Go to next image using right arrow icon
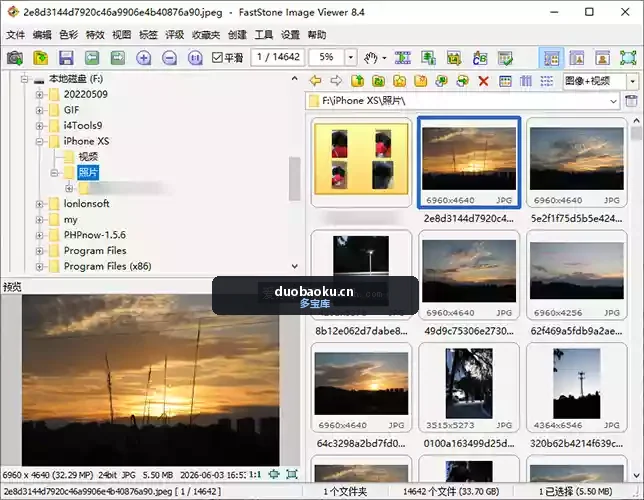The image size is (644, 500). point(118,58)
